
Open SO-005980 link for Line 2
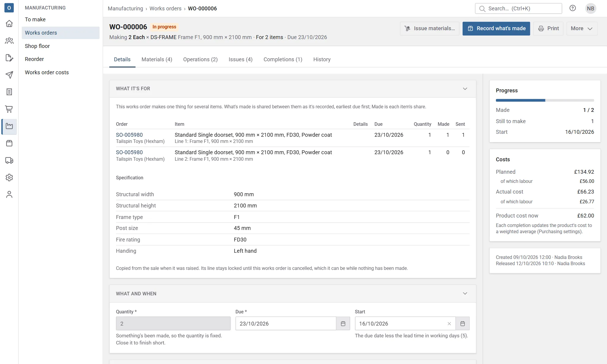click(129, 152)
